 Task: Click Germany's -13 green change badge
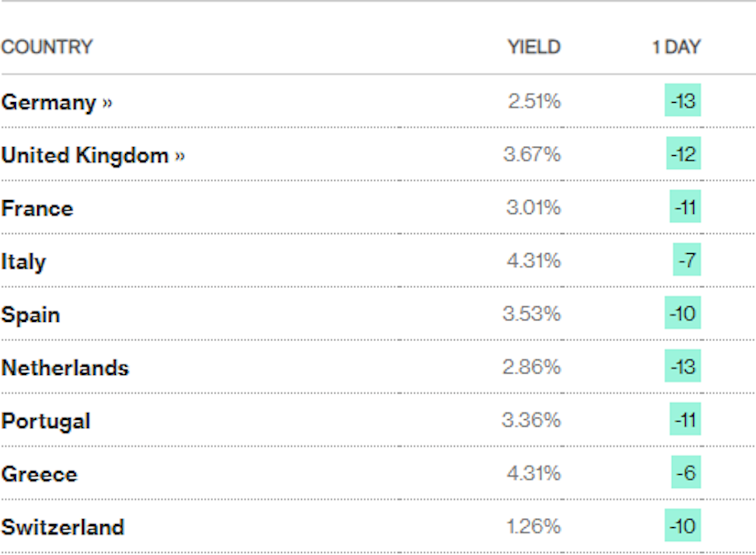[683, 100]
